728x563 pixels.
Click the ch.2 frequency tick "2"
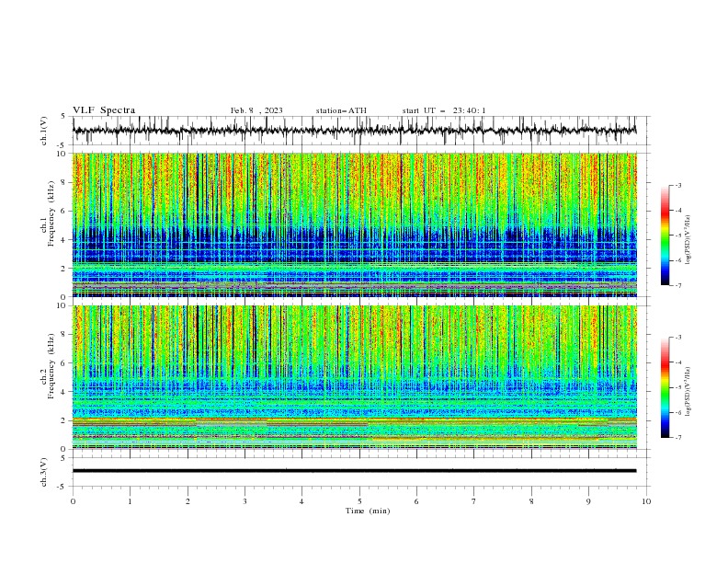click(63, 420)
